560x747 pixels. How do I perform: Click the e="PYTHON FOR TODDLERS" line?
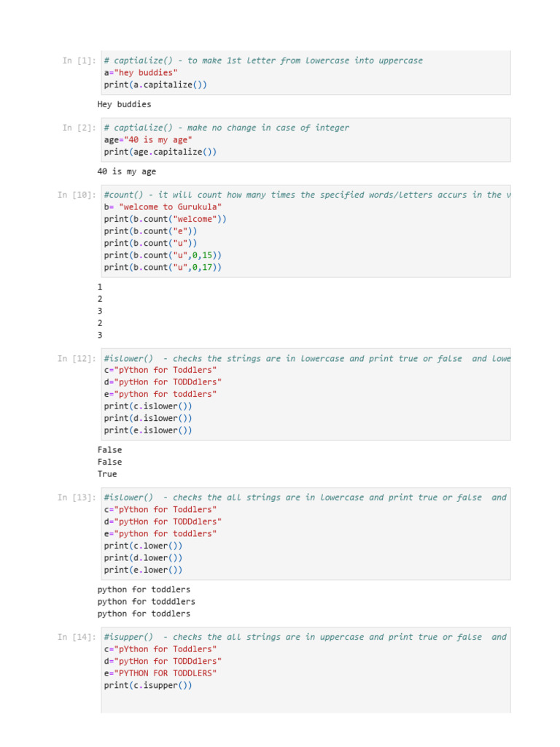pos(160,673)
